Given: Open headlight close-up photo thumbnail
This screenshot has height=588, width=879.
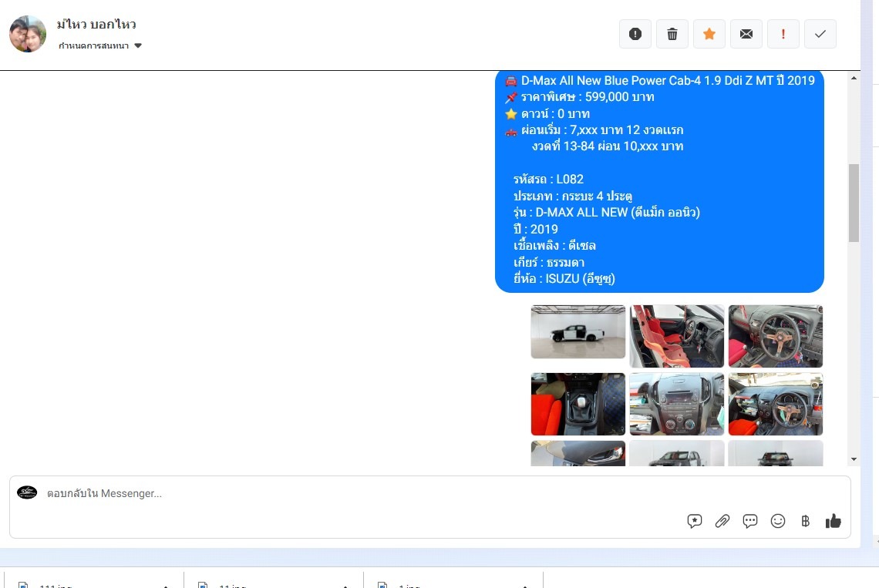Looking at the screenshot, I should [578, 453].
